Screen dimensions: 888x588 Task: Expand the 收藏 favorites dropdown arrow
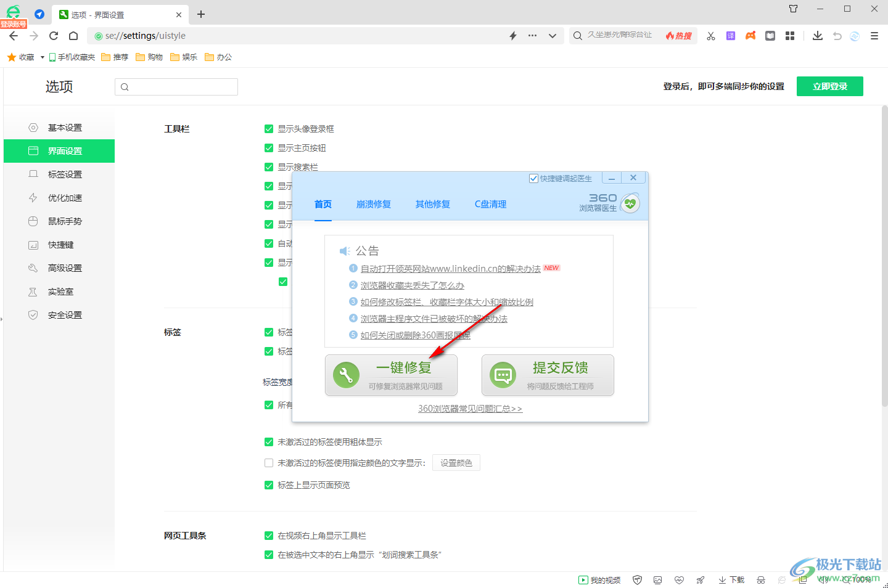(x=43, y=57)
